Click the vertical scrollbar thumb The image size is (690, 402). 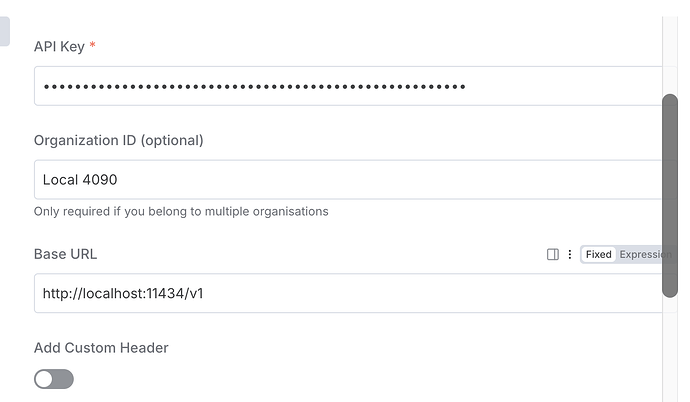click(670, 195)
